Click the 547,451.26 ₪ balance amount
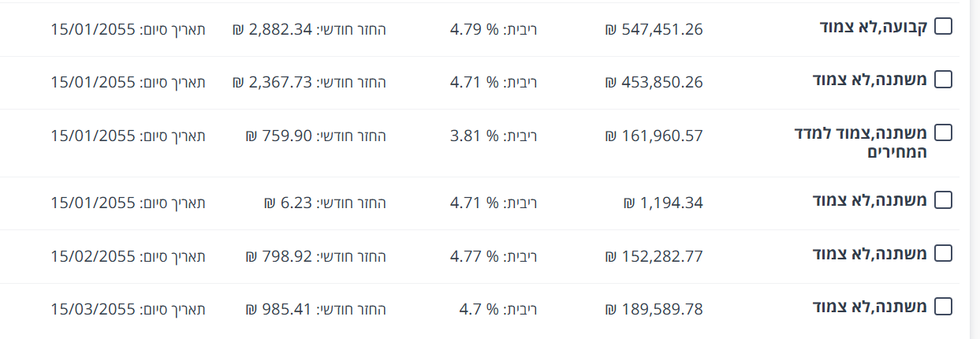Viewport: 980px width, 339px height. pos(654,30)
